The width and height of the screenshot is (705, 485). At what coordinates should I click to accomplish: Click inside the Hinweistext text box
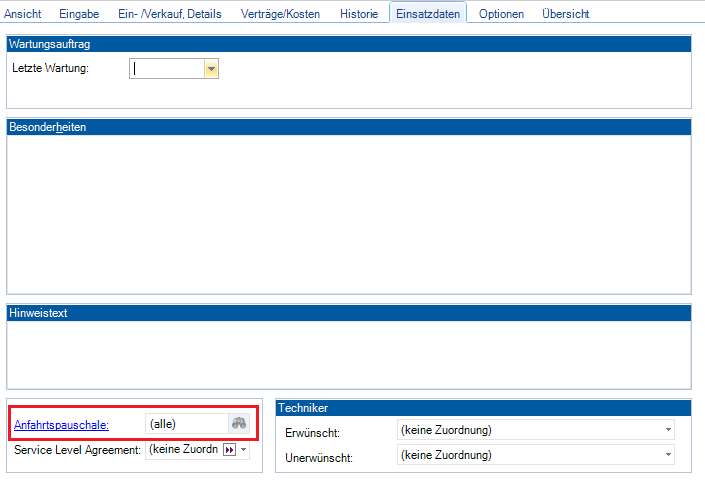tap(349, 353)
